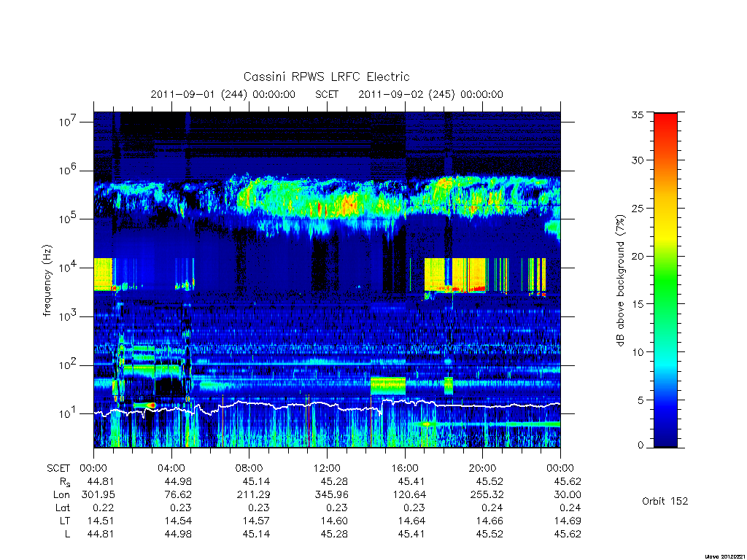This screenshot has height=560, width=747.
Task: Click the Rs row label
Action: [64, 482]
